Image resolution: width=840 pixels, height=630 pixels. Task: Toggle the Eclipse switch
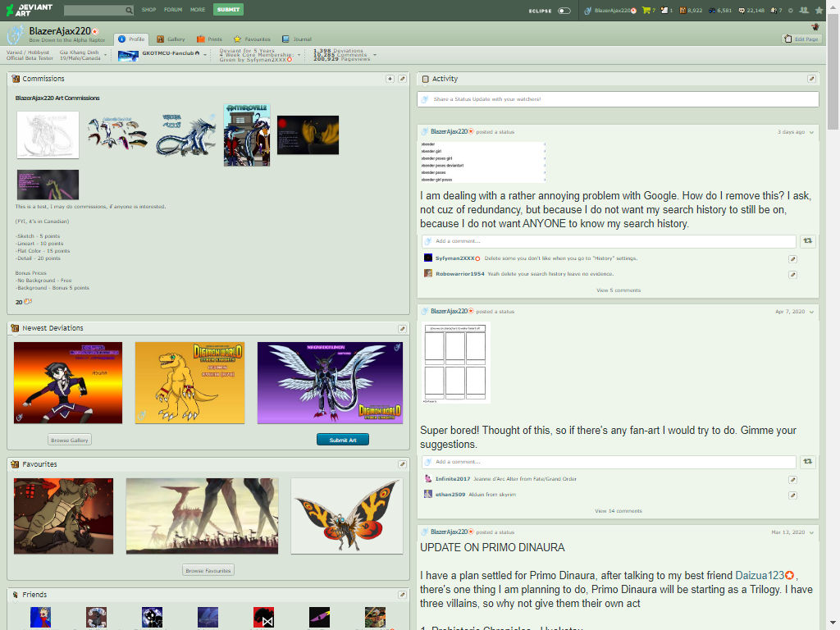pyautogui.click(x=564, y=11)
